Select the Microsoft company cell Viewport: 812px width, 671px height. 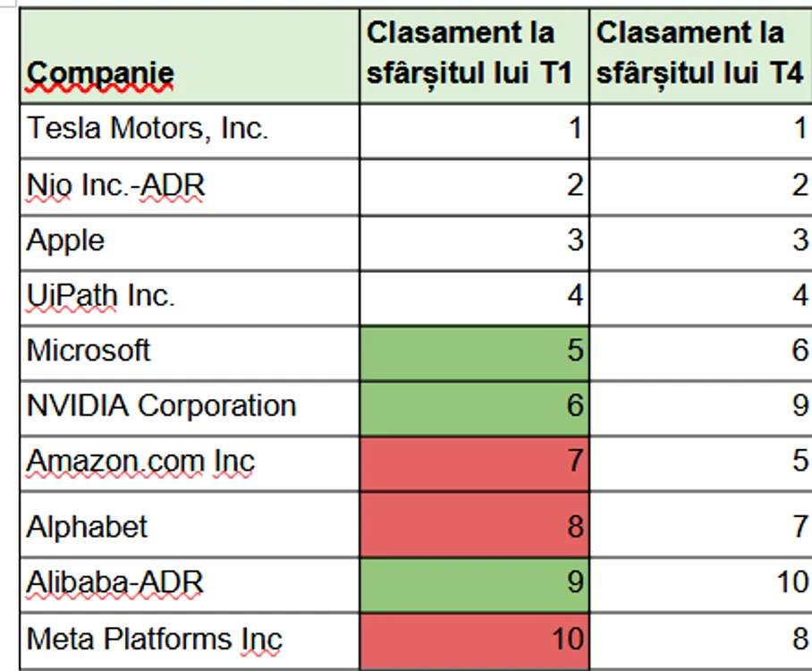[x=190, y=353]
